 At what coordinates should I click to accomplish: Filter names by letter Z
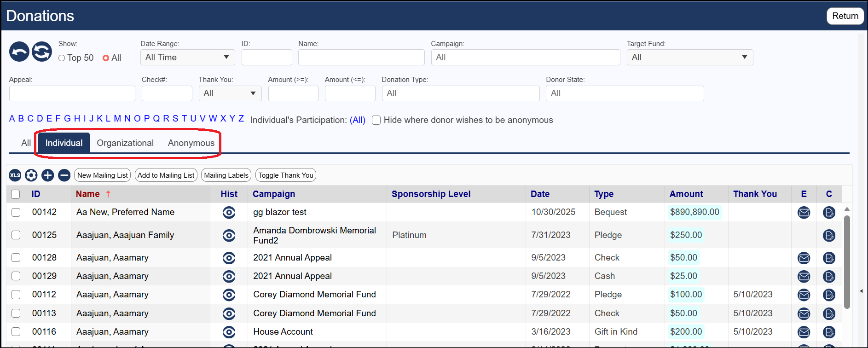point(241,119)
